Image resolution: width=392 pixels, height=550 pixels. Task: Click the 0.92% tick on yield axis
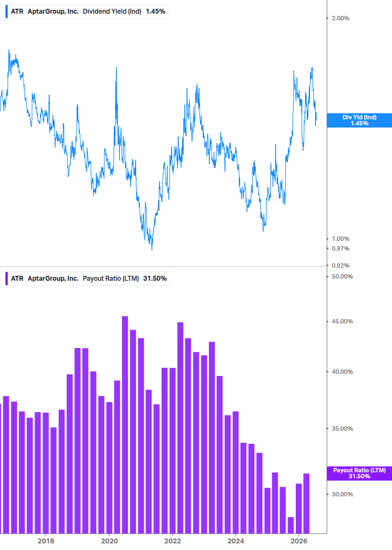tap(341, 265)
